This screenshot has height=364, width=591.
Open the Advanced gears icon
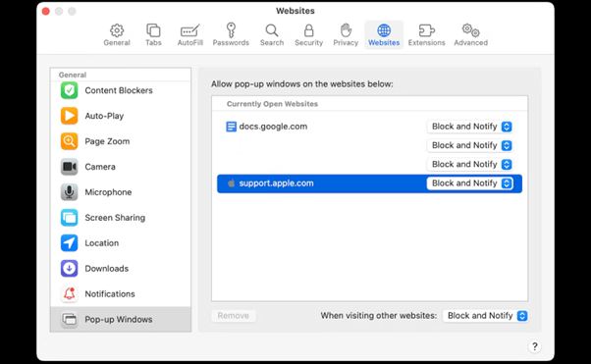[x=471, y=30]
